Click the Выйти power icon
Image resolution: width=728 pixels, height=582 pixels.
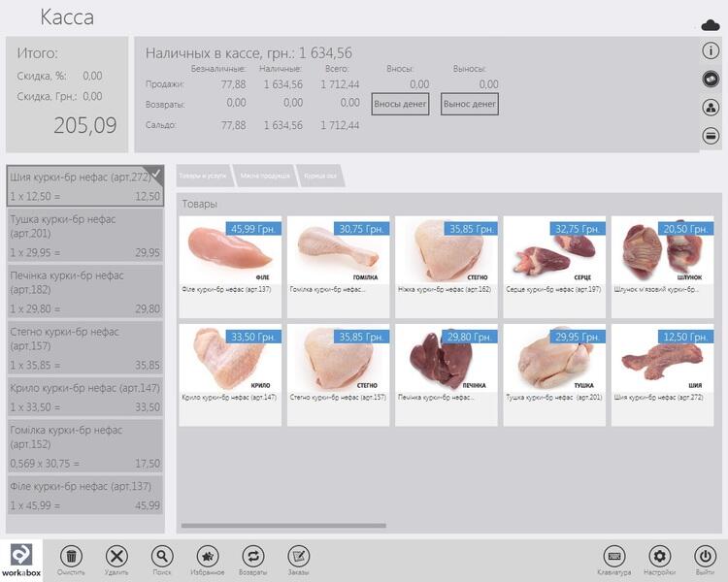pyautogui.click(x=706, y=556)
